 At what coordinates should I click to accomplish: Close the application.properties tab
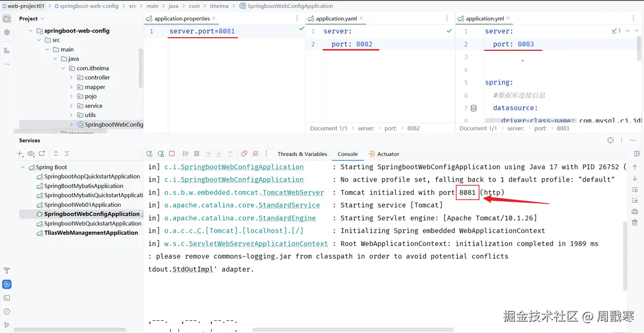214,18
